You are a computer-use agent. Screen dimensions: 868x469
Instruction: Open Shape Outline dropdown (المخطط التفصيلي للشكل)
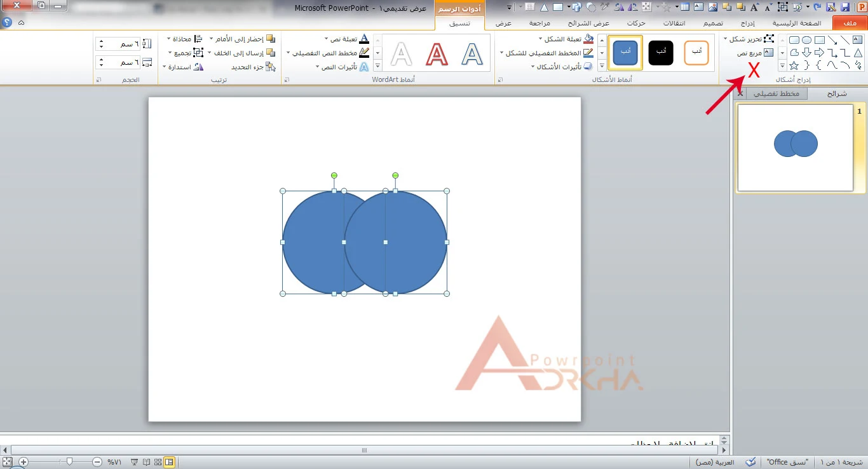[547, 53]
